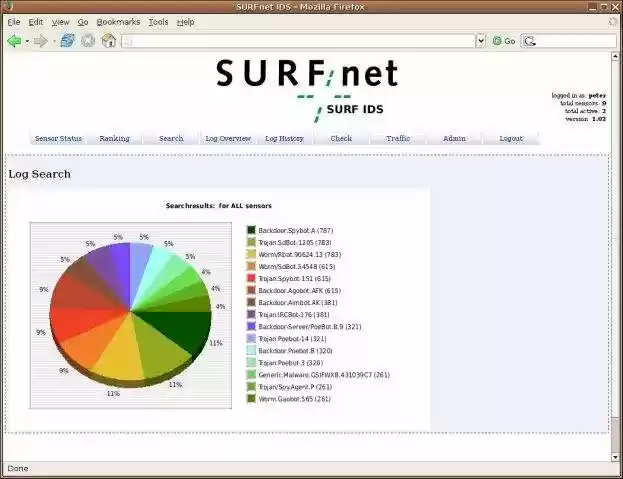Open the File menu
Image resolution: width=623 pixels, height=479 pixels.
(x=14, y=22)
